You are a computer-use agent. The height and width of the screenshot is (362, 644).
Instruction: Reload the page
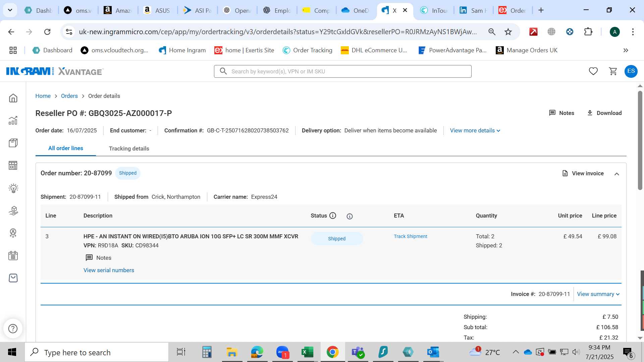click(47, 32)
